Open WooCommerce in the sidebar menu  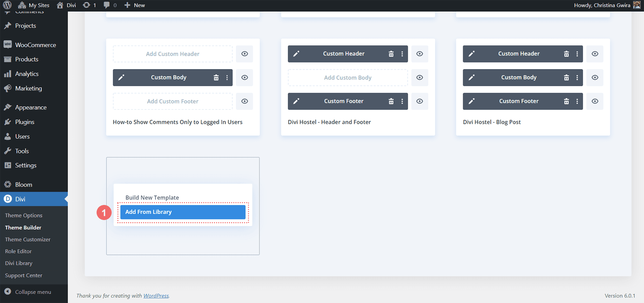tap(35, 45)
